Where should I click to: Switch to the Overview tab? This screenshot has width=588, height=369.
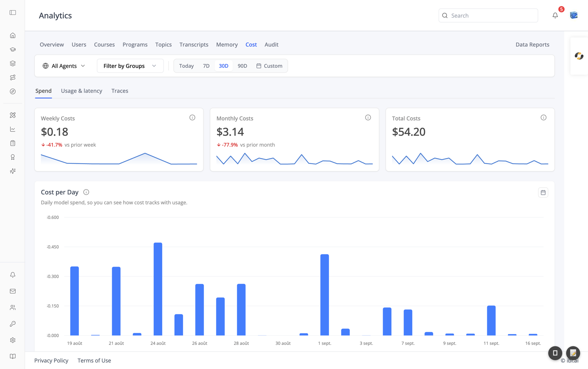tap(52, 45)
